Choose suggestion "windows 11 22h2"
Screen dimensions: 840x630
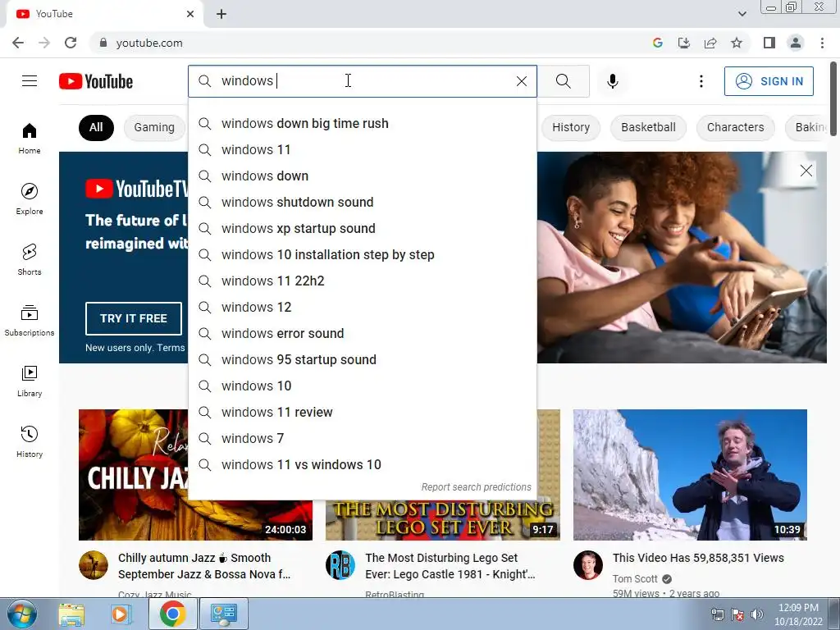[x=363, y=281]
